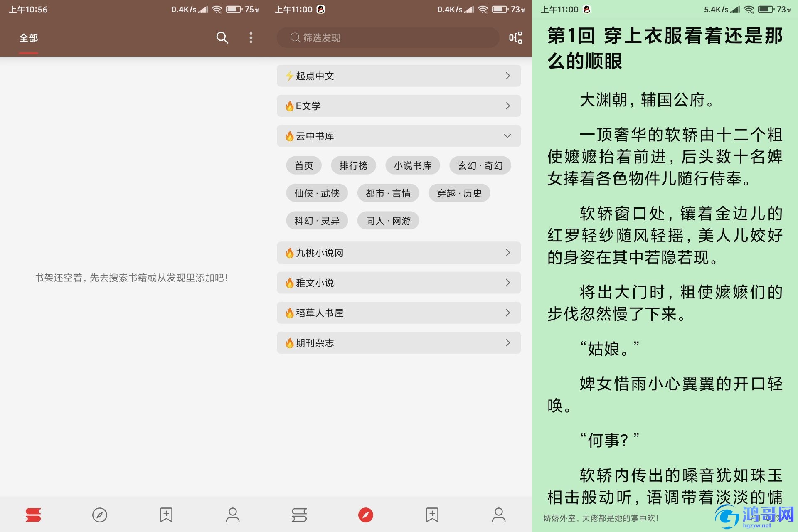Open search on the bookshelf screen
Viewport: 798px width, 532px height.
click(x=222, y=38)
